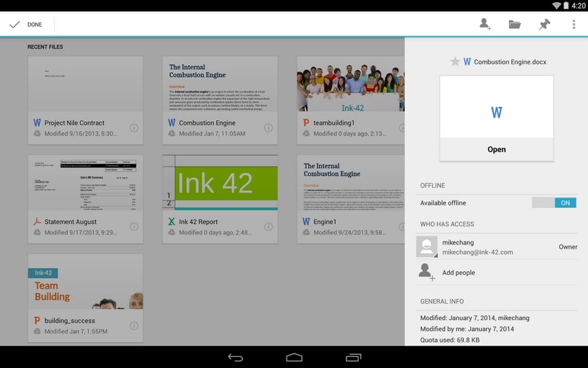The width and height of the screenshot is (588, 368).
Task: Star the Combustion Engine.docx file
Action: click(455, 62)
